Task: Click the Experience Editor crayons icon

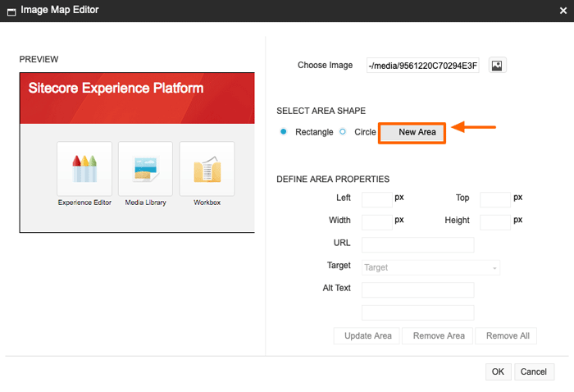Action: click(x=84, y=169)
